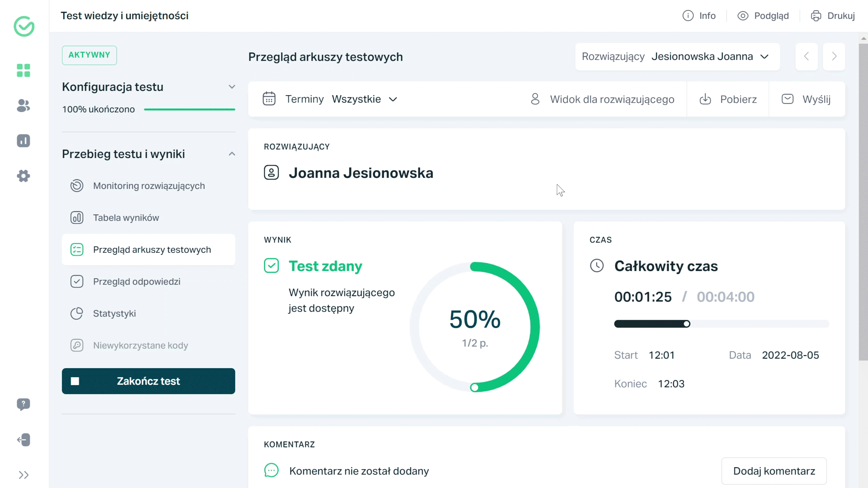Viewport: 868px width, 488px height.
Task: Click the Zakończ test button
Action: point(149,381)
